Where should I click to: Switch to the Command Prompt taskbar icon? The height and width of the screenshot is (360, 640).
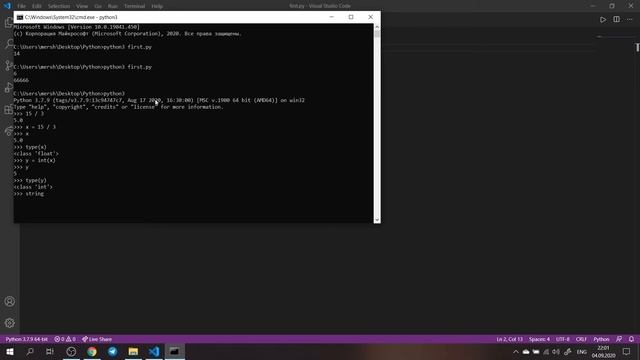coord(174,351)
